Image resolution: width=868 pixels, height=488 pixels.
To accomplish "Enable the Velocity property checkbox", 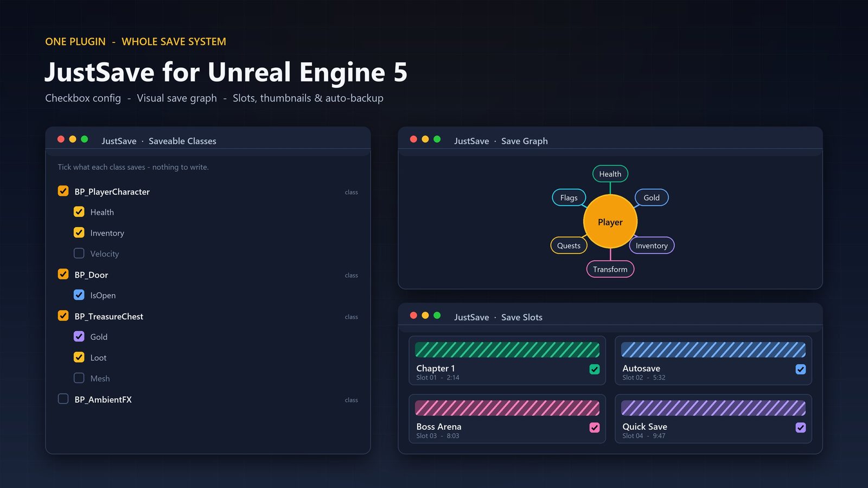I will (79, 253).
